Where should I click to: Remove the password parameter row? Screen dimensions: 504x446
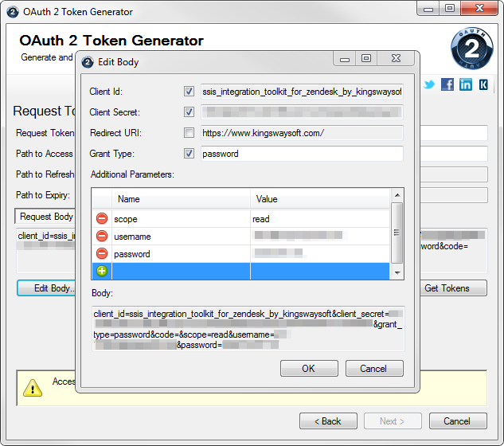coord(102,253)
